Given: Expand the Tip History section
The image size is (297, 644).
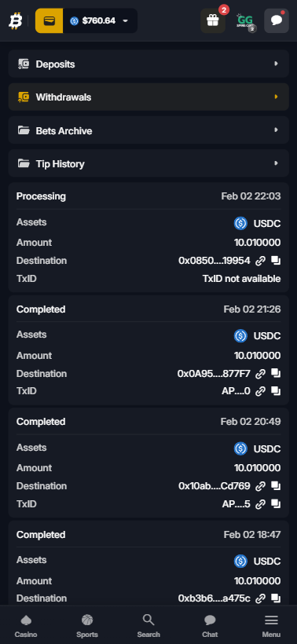Looking at the screenshot, I should (148, 163).
